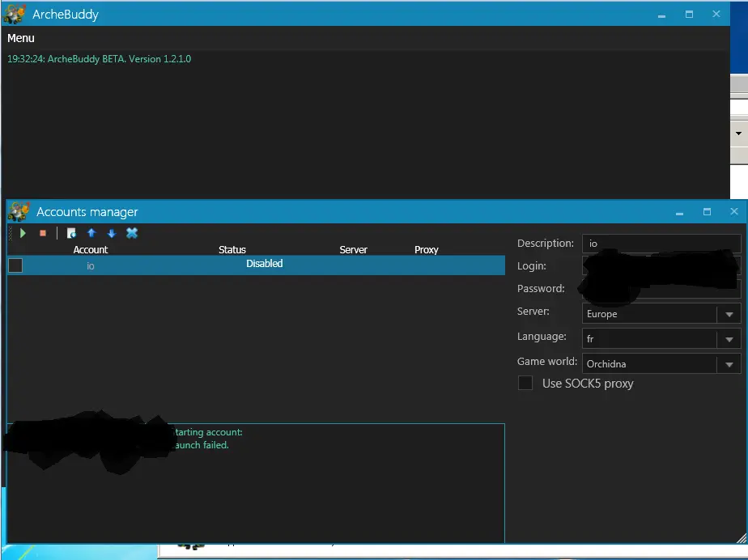
Task: Click Accounts manager window icon
Action: point(19,211)
